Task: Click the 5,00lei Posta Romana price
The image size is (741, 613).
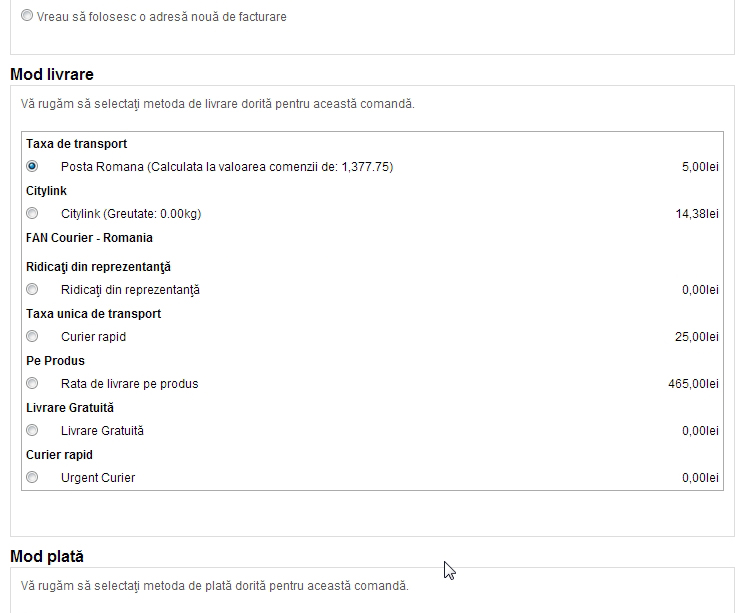Action: coord(699,167)
